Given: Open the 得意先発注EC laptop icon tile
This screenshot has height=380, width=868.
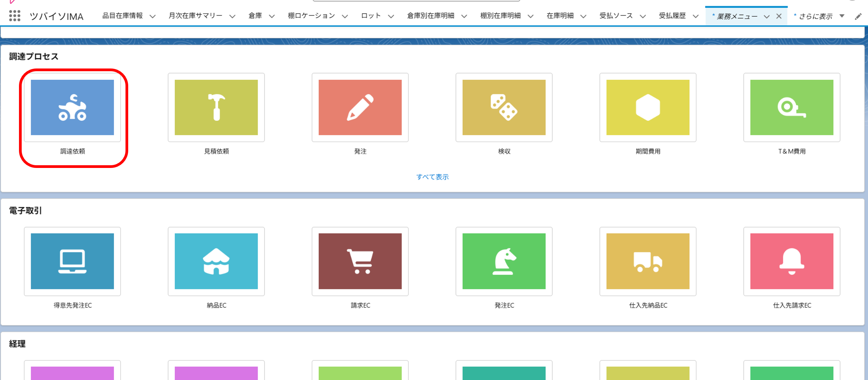Looking at the screenshot, I should pyautogui.click(x=72, y=261).
